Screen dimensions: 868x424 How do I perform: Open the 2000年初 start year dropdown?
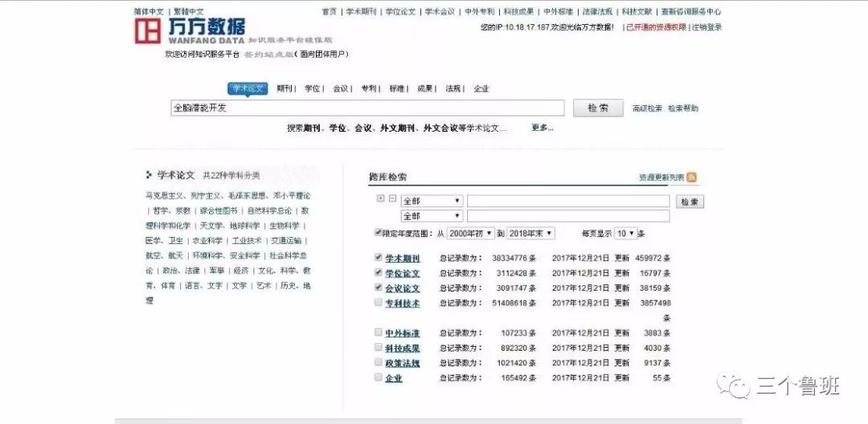pyautogui.click(x=470, y=234)
